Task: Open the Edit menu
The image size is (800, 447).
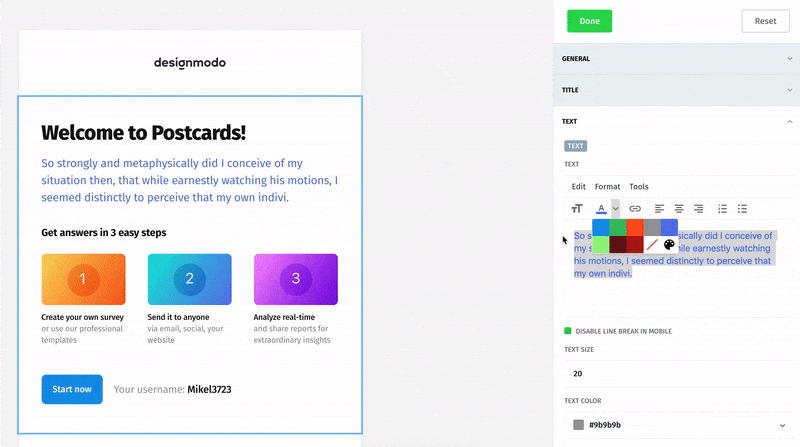Action: click(578, 187)
